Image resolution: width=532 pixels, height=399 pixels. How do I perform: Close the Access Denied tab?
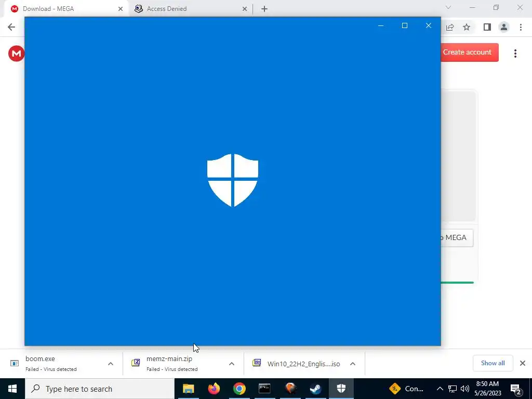click(x=245, y=9)
